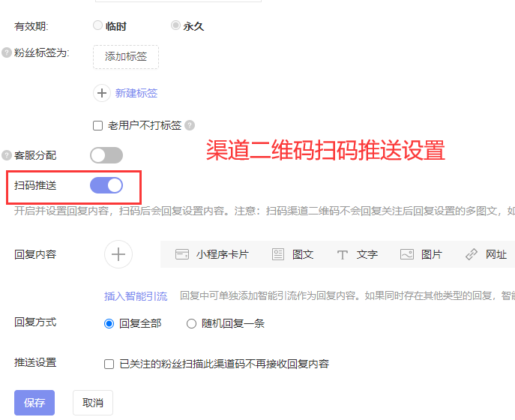Image resolution: width=515 pixels, height=420 pixels.
Task: Click the round plus button for 回复内容
Action: coord(118,254)
